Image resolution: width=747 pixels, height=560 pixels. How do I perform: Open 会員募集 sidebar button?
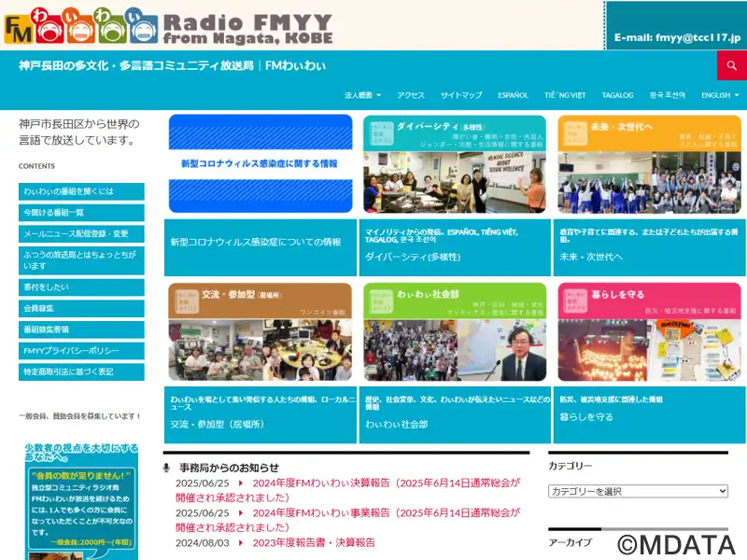click(x=81, y=309)
